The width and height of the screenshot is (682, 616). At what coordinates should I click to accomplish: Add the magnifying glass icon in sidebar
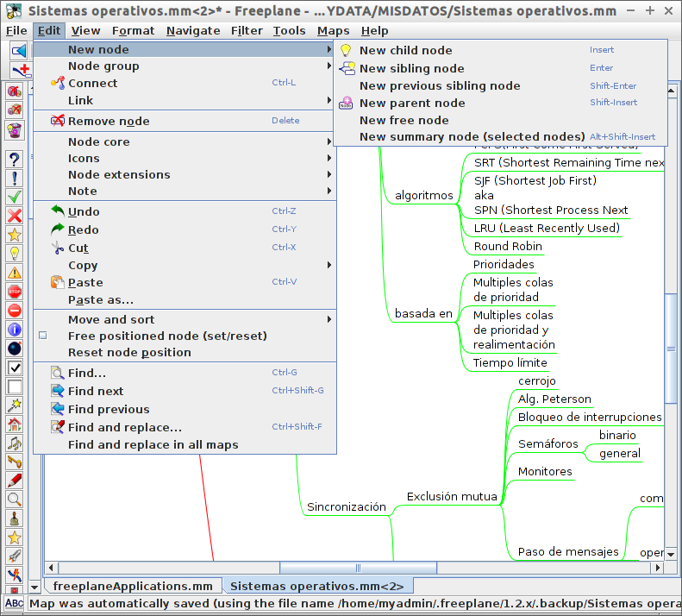15,500
